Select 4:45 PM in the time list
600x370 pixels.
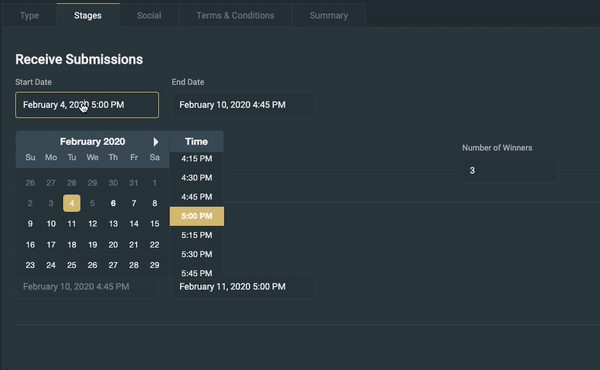[x=197, y=197]
